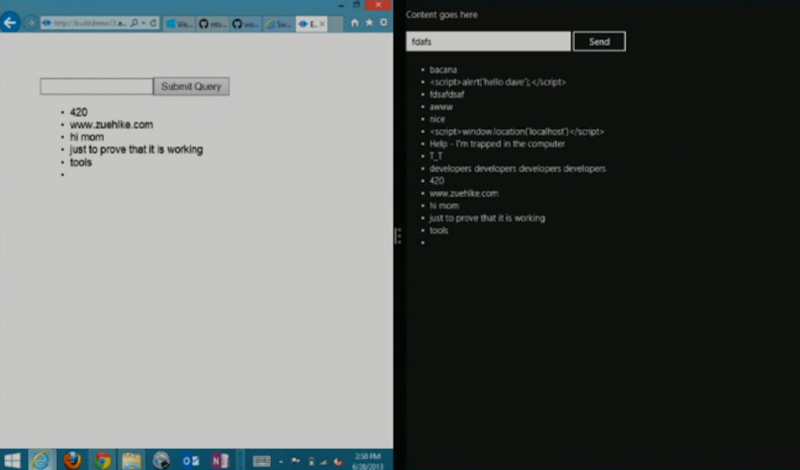
Task: Open the address bar dropdown arrow
Action: (143, 23)
